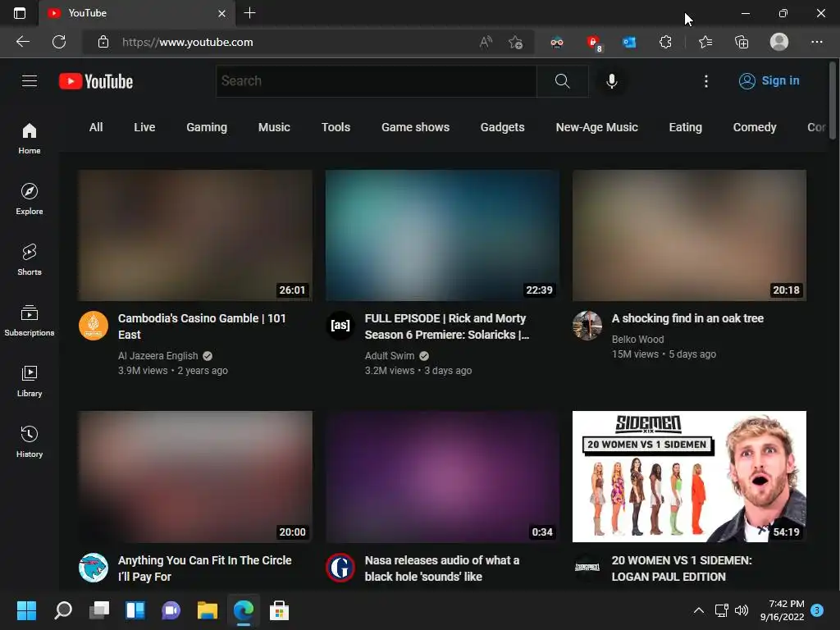Click the Al Jazeera channel avatar
This screenshot has height=630, width=840.
pyautogui.click(x=94, y=325)
